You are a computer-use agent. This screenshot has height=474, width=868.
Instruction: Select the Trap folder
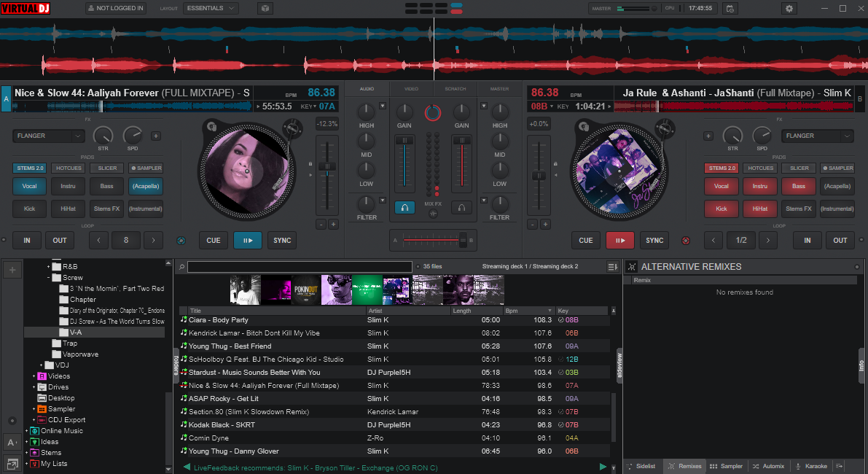[x=70, y=343]
